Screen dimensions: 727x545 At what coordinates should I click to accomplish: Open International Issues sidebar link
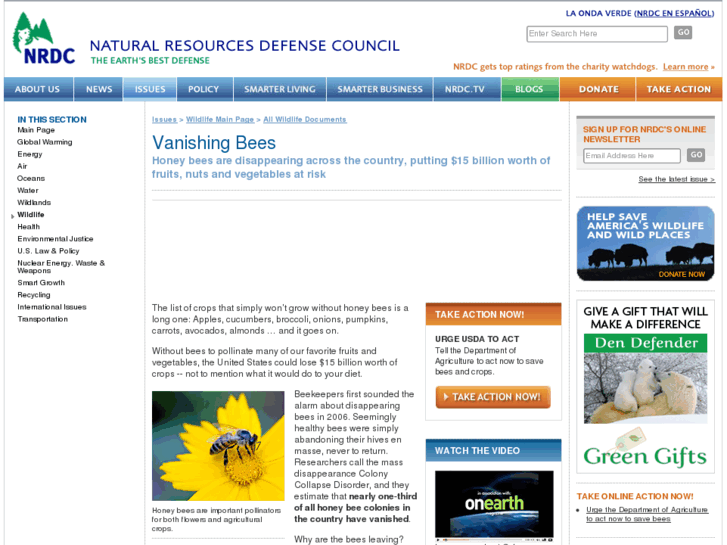pos(51,307)
